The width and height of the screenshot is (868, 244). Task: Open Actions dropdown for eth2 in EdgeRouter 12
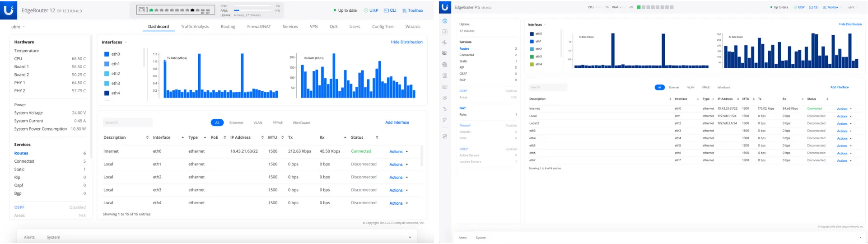tap(398, 178)
